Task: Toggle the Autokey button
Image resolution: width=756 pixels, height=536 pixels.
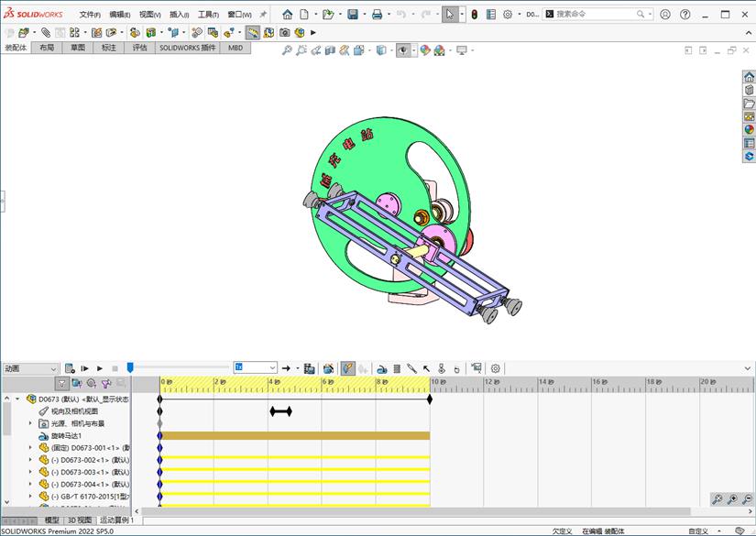Action: [x=347, y=368]
